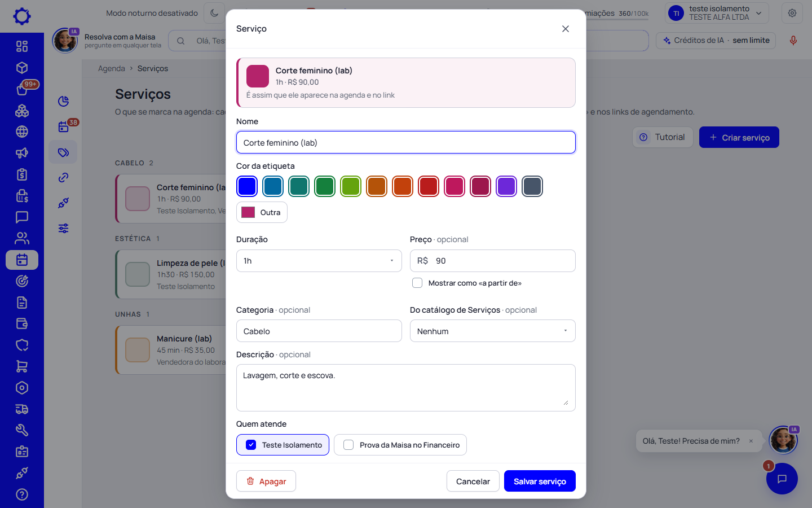The image size is (812, 508).
Task: Close the Serviço dialog
Action: pyautogui.click(x=566, y=29)
